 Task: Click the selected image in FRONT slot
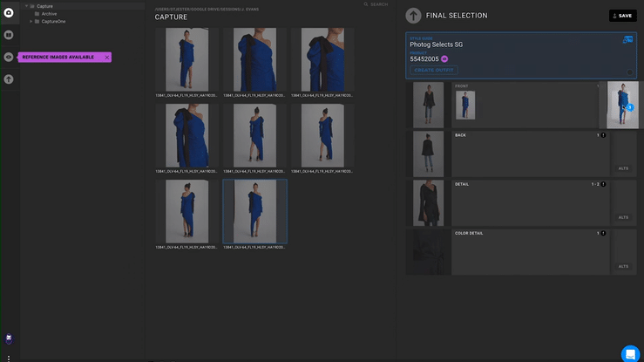click(x=465, y=106)
